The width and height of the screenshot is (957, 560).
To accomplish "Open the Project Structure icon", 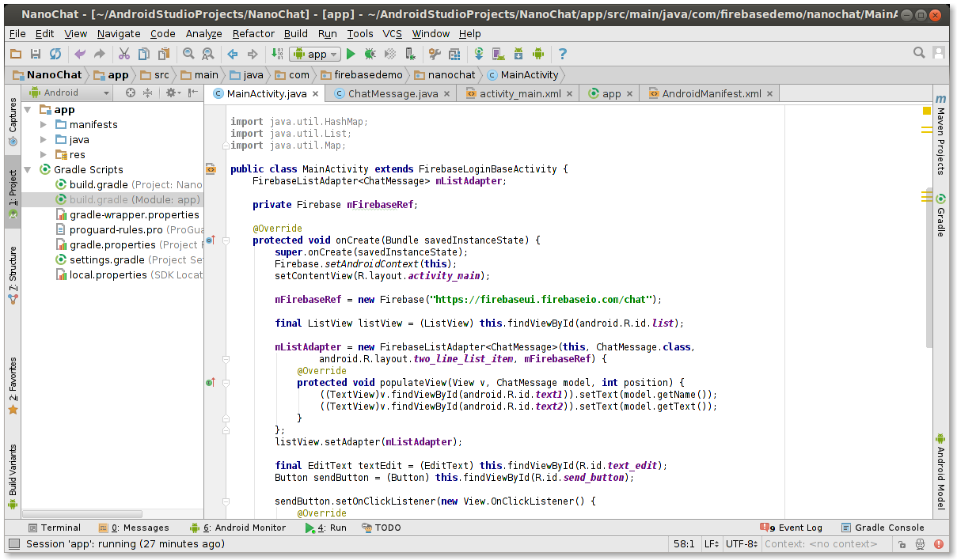I will 454,54.
